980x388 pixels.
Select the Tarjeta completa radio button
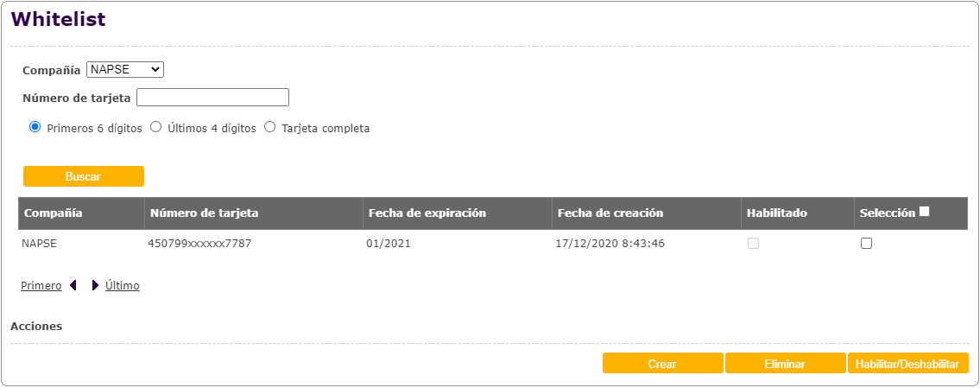(x=269, y=127)
